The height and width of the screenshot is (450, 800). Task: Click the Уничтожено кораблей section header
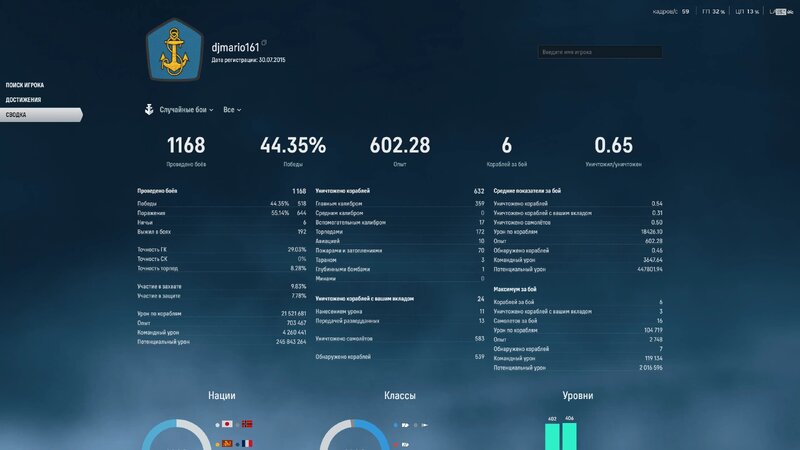point(342,191)
